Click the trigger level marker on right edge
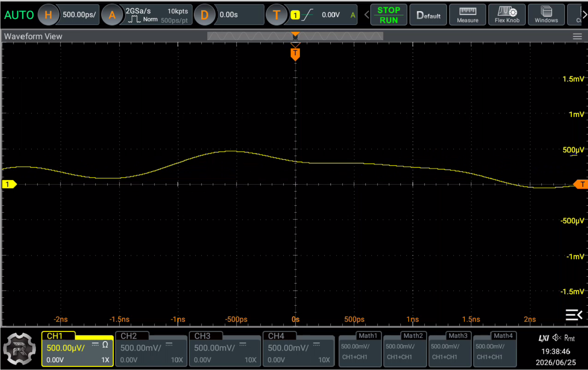 (580, 184)
